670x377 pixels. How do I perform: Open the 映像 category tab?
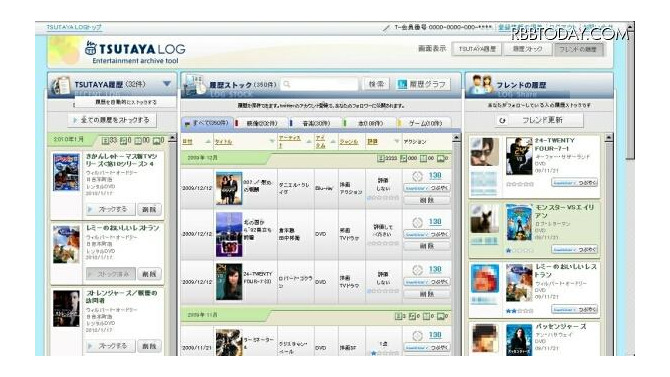(261, 123)
